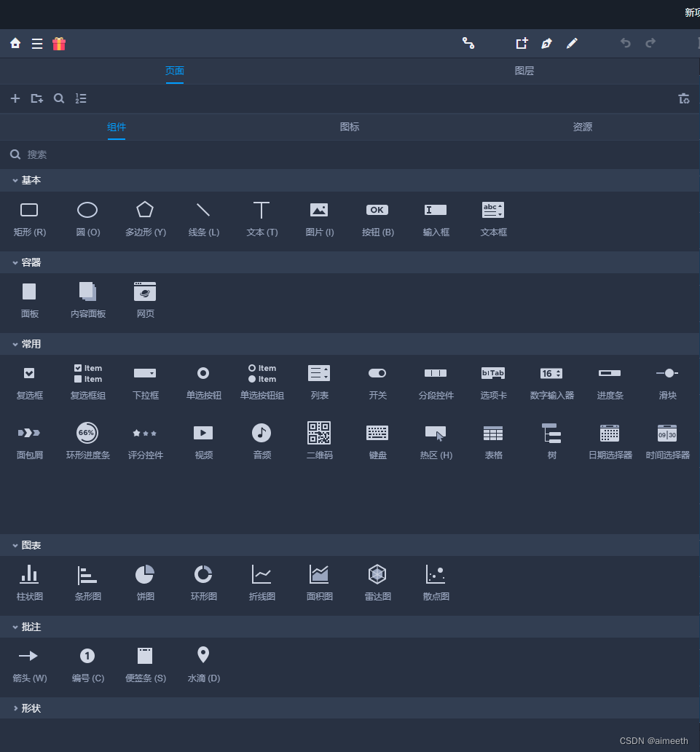Choose the 输入框 component
Viewport: 700px width, 752px height.
(436, 219)
